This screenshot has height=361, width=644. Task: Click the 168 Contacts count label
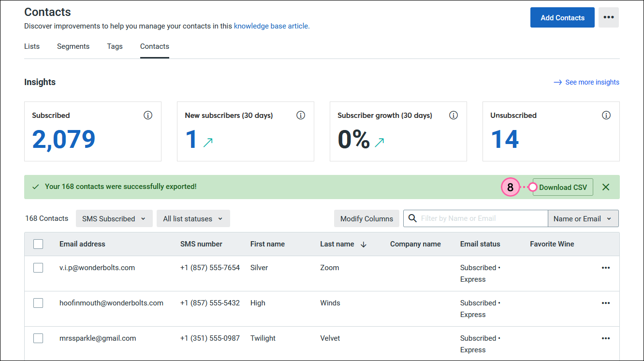pos(47,218)
